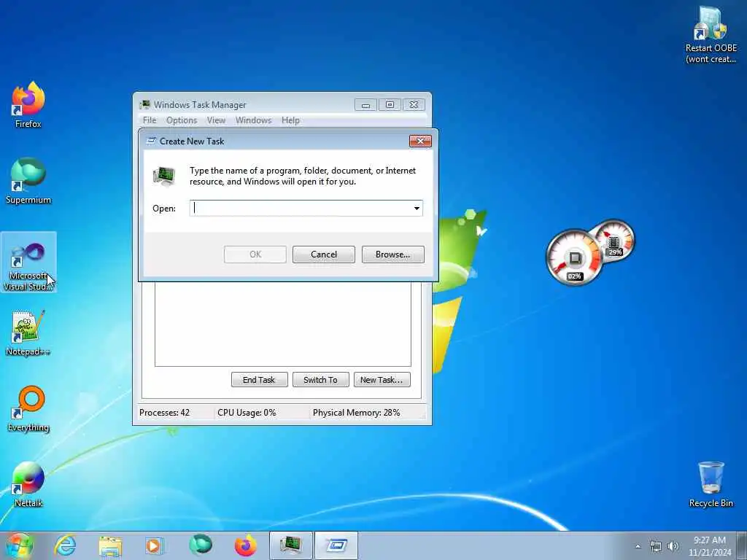Open the Options menu in Task Manager
Screen dimensions: 747x560
point(182,120)
